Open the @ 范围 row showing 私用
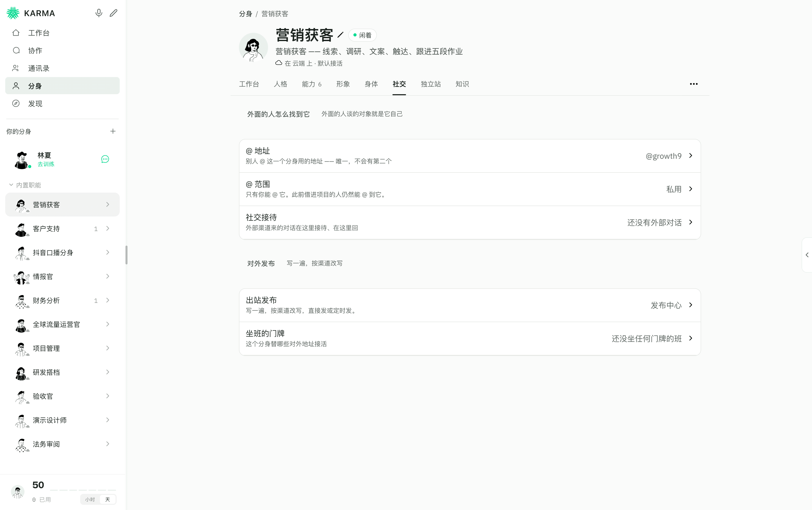The width and height of the screenshot is (812, 510). coord(470,189)
